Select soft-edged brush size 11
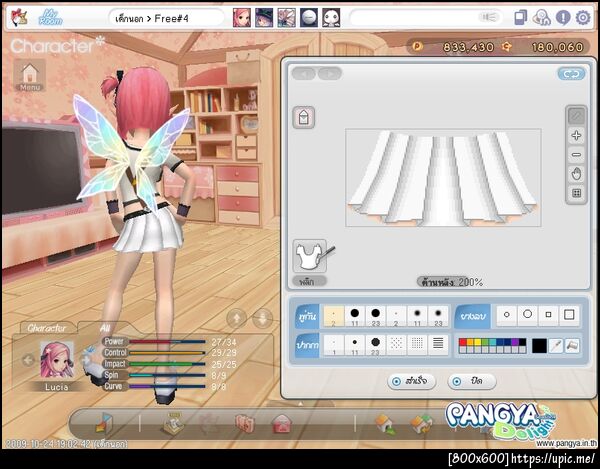The image size is (600, 469). point(417,316)
